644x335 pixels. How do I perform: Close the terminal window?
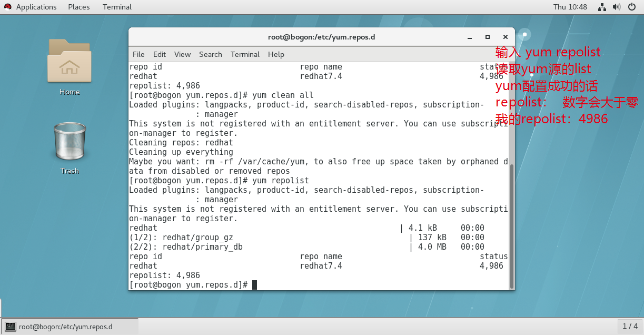tap(506, 37)
